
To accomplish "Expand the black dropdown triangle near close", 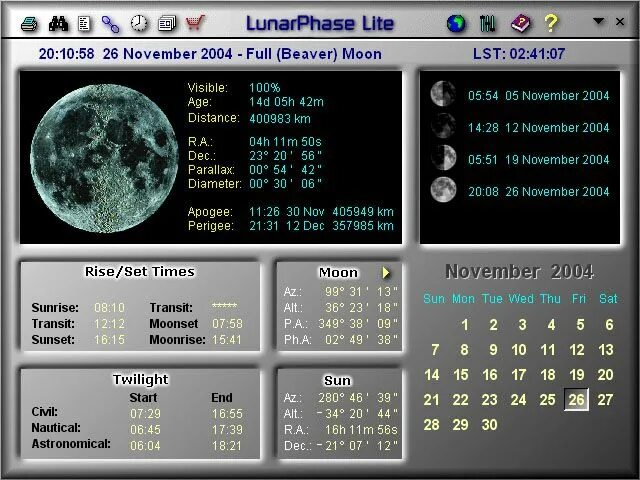I will point(598,21).
